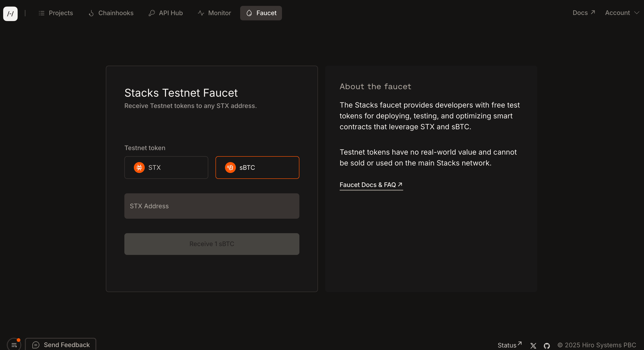The width and height of the screenshot is (644, 350).
Task: Open the Docs external link
Action: 584,13
